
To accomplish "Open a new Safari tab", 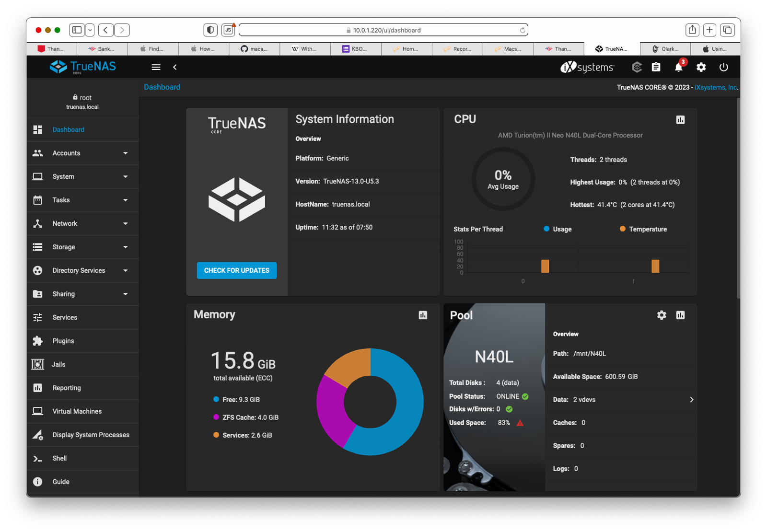I will [x=709, y=30].
